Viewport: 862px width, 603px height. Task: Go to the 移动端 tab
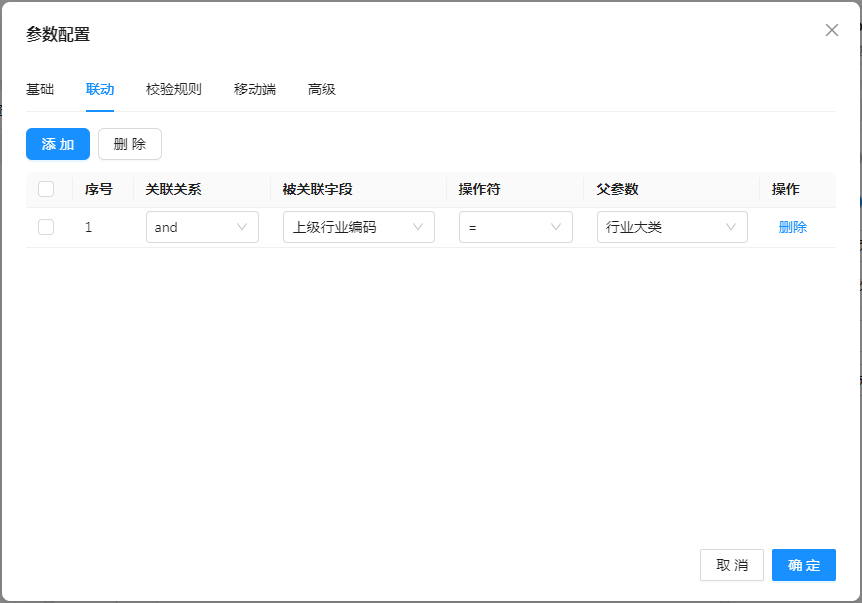coord(255,89)
